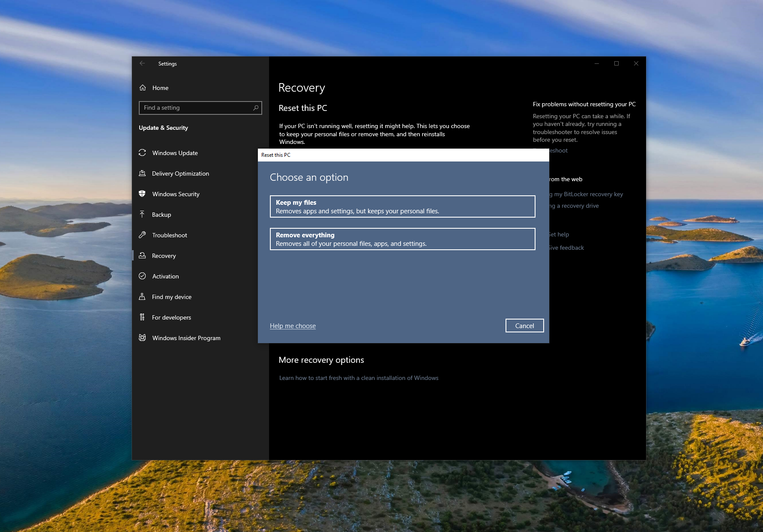This screenshot has width=763, height=532.
Task: Go to Windows Update settings
Action: tap(200, 153)
